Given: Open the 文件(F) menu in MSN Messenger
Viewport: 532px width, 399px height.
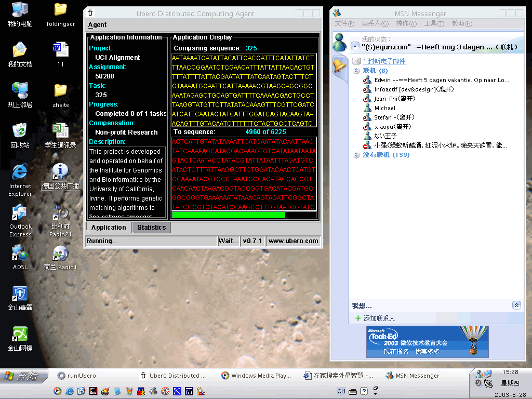Looking at the screenshot, I should click(x=344, y=23).
